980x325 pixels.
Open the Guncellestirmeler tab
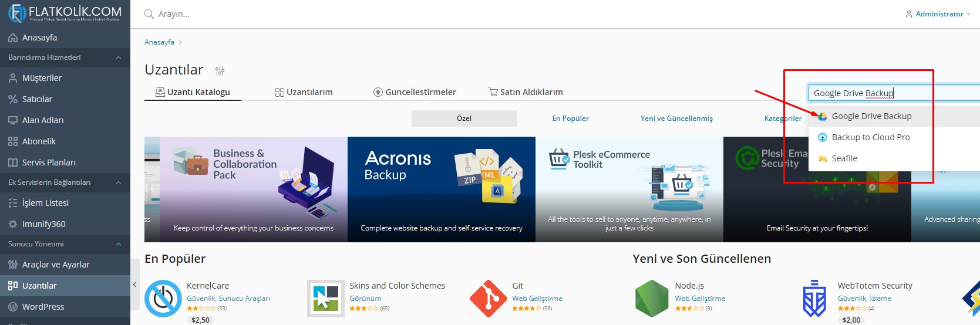point(415,92)
